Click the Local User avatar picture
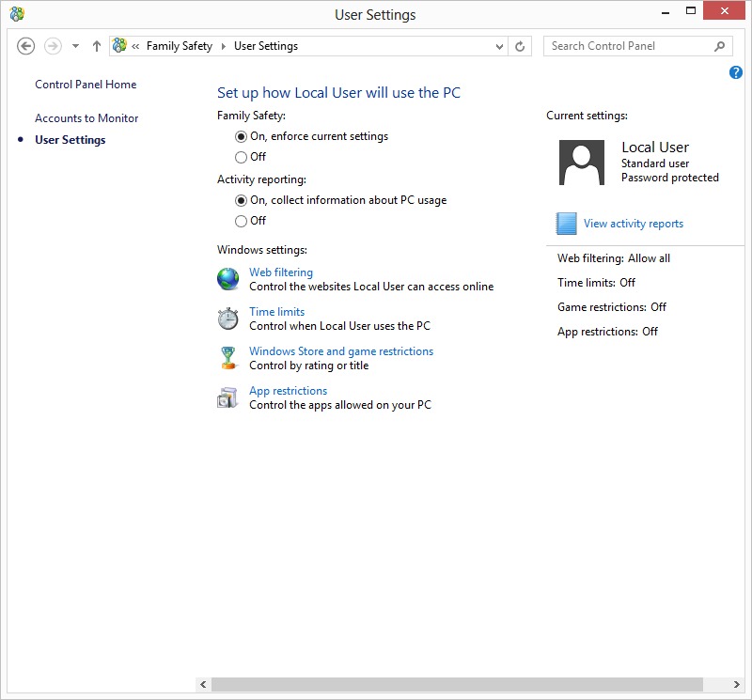Image resolution: width=752 pixels, height=700 pixels. pyautogui.click(x=582, y=163)
